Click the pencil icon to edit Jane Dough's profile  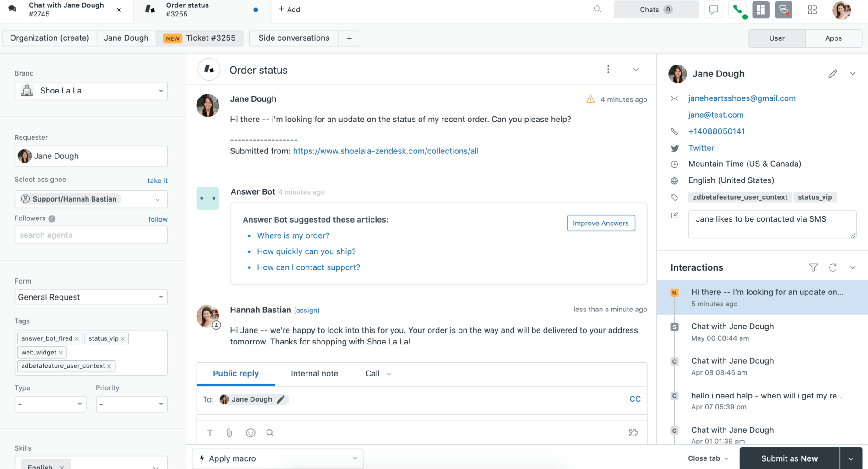coord(833,73)
